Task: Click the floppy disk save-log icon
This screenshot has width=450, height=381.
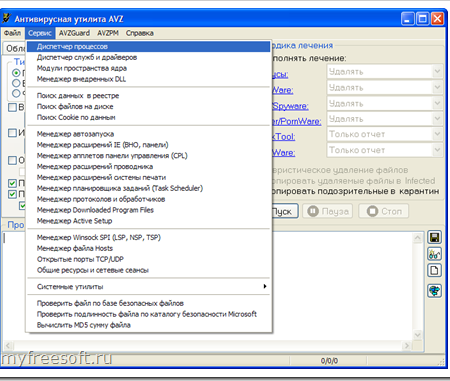Action: [434, 238]
